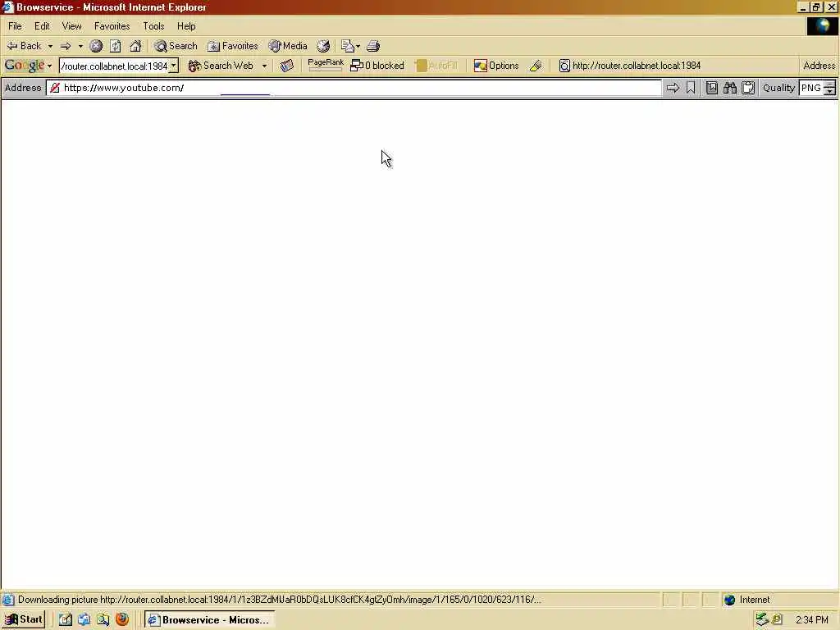Click the router.collabnet.local:1984 find-word button

[x=630, y=66]
